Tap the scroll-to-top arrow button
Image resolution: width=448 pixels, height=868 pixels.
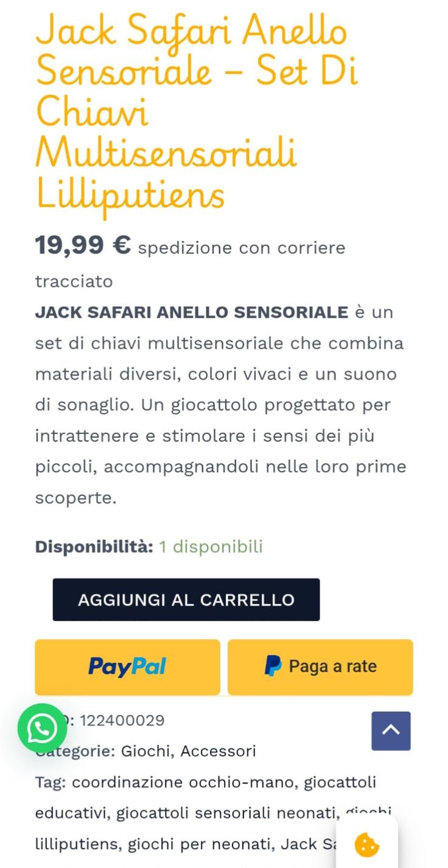391,730
